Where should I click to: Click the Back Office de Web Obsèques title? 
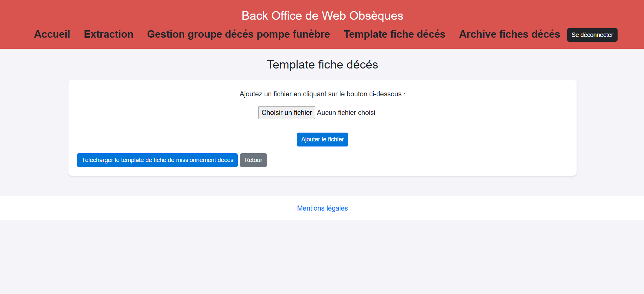pyautogui.click(x=322, y=16)
